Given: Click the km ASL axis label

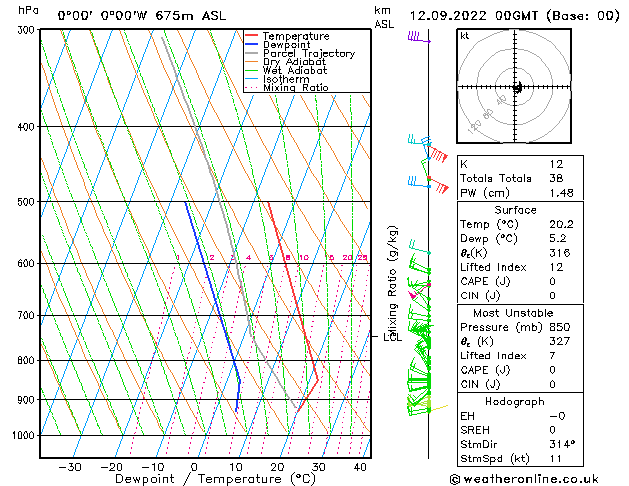Looking at the screenshot, I should click(384, 17).
